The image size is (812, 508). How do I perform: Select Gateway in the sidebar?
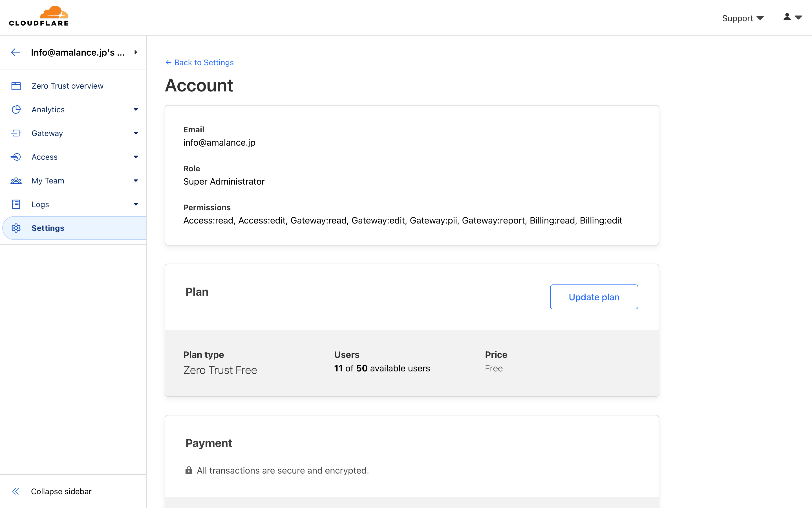tap(47, 133)
